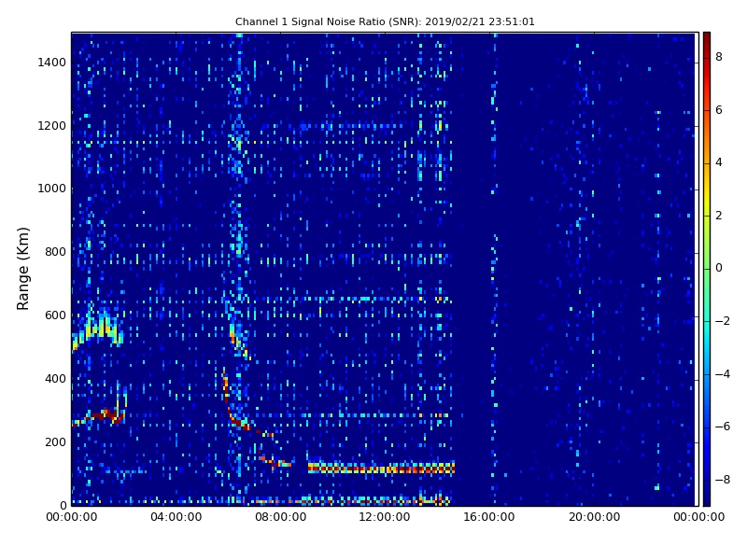The width and height of the screenshot is (747, 560).
Task: Click the y-axis tick label 400
Action: click(56, 379)
